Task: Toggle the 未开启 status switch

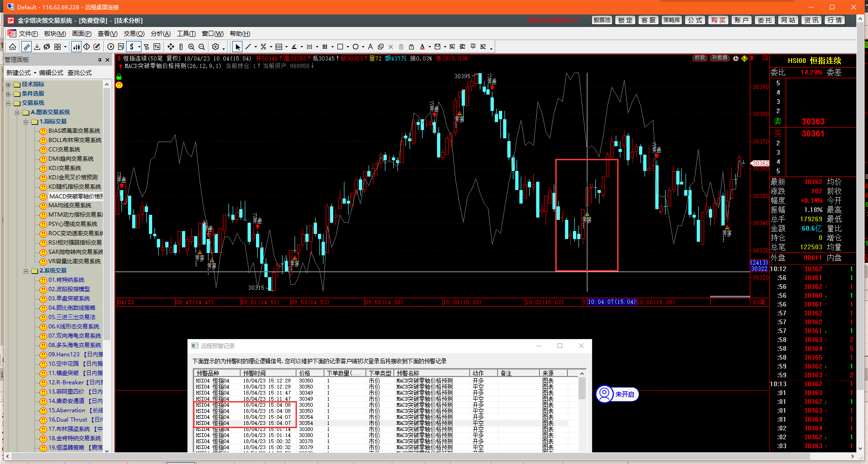Action: pyautogui.click(x=618, y=394)
